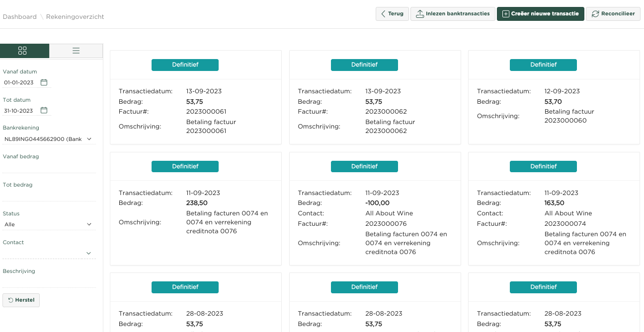Switch to list view layout
This screenshot has height=332, width=644.
click(76, 51)
